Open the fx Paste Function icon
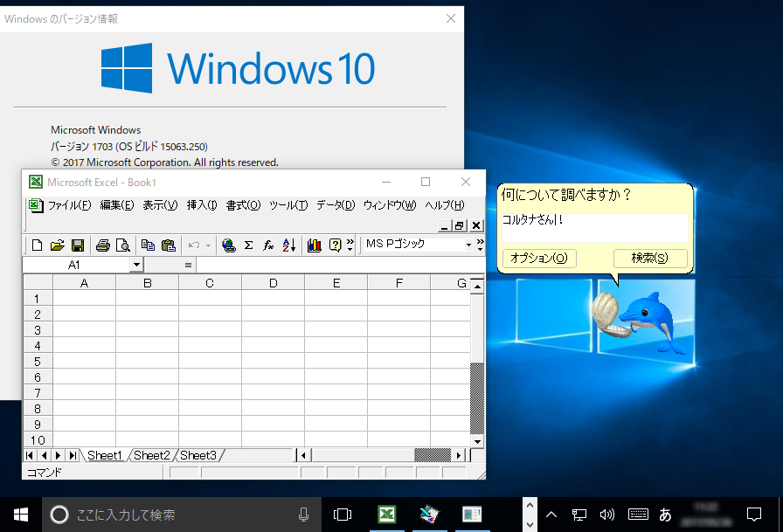Image resolution: width=783 pixels, height=532 pixels. pos(268,245)
